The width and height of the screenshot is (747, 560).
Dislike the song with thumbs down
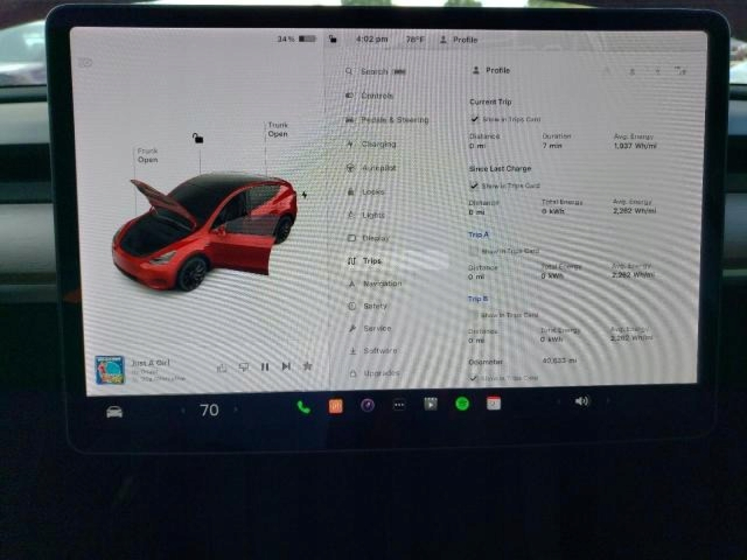pyautogui.click(x=243, y=367)
